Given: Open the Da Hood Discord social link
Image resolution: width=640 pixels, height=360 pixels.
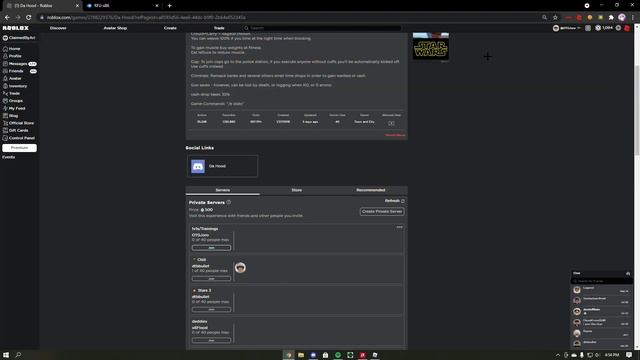Looking at the screenshot, I should point(222,166).
